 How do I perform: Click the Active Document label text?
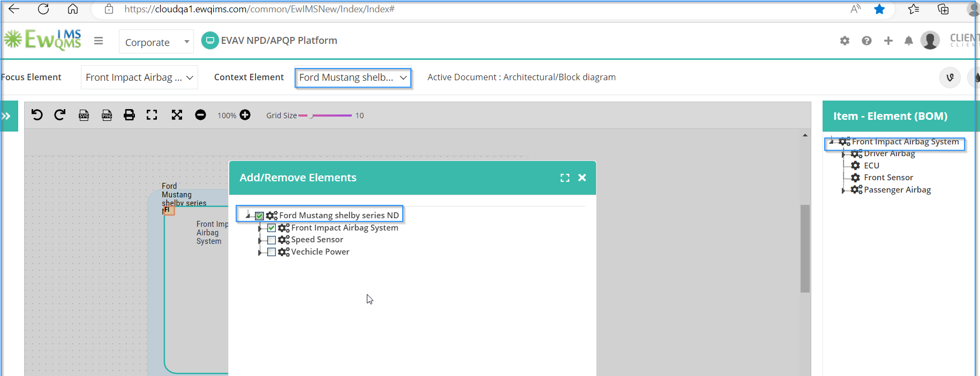tap(522, 78)
